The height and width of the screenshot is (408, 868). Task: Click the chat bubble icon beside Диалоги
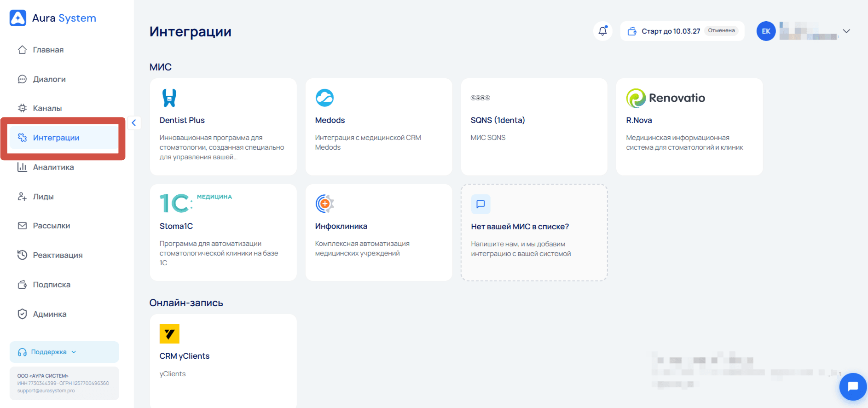point(22,79)
